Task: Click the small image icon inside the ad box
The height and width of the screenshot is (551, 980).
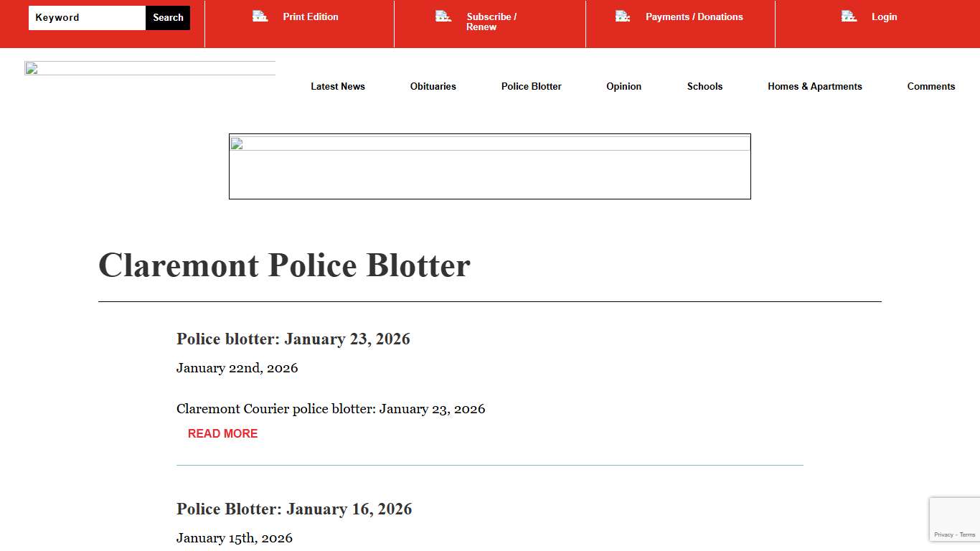Action: (x=237, y=143)
